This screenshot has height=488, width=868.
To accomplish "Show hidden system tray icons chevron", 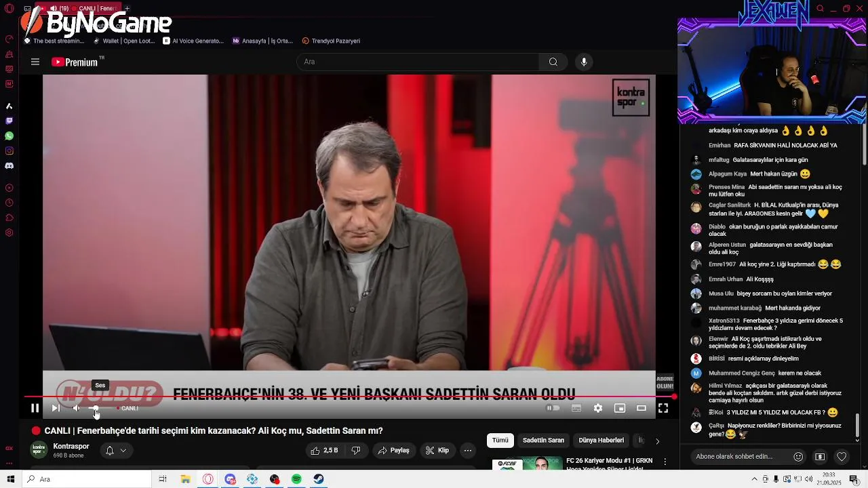I will 754,479.
